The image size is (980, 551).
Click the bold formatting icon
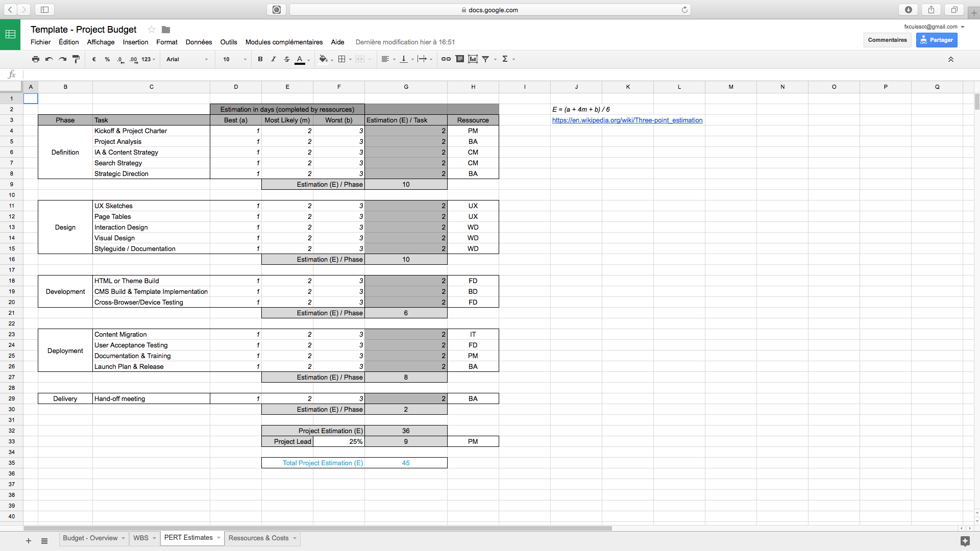(260, 59)
